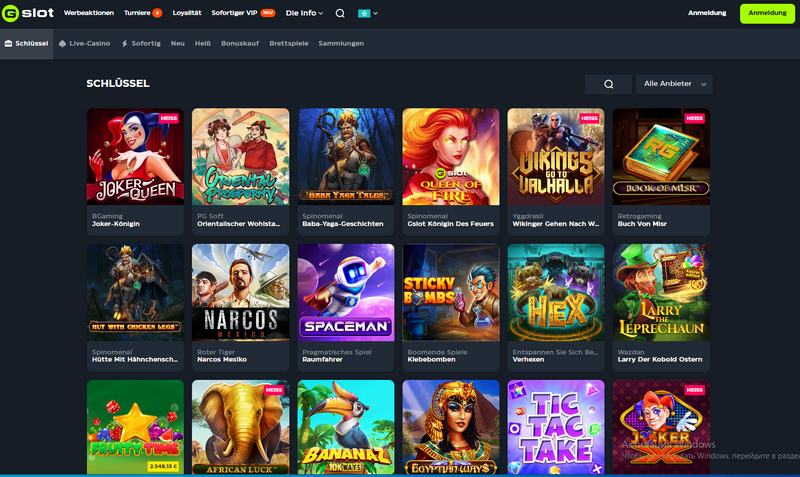800x477 pixels.
Task: Click the Raumfahrer title text
Action: (x=322, y=360)
